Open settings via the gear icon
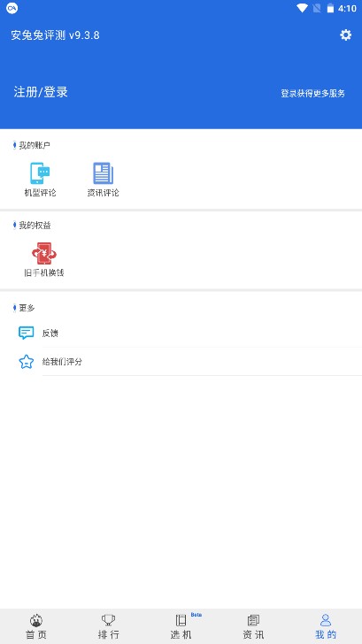 click(x=345, y=34)
